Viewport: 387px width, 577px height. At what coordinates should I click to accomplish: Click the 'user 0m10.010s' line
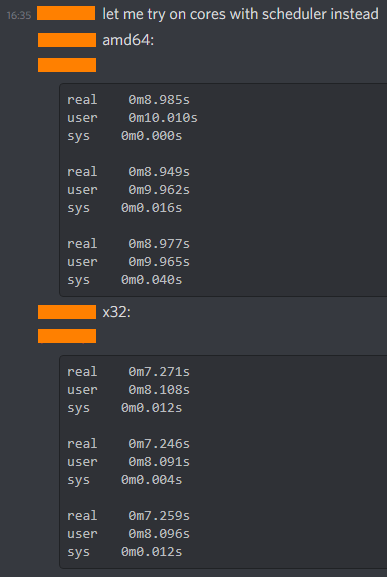point(132,118)
